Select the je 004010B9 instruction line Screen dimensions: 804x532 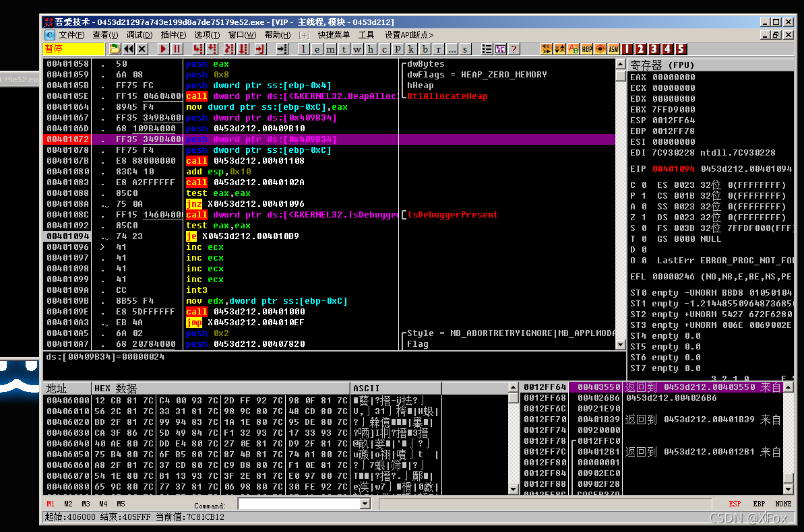pyautogui.click(x=329, y=236)
